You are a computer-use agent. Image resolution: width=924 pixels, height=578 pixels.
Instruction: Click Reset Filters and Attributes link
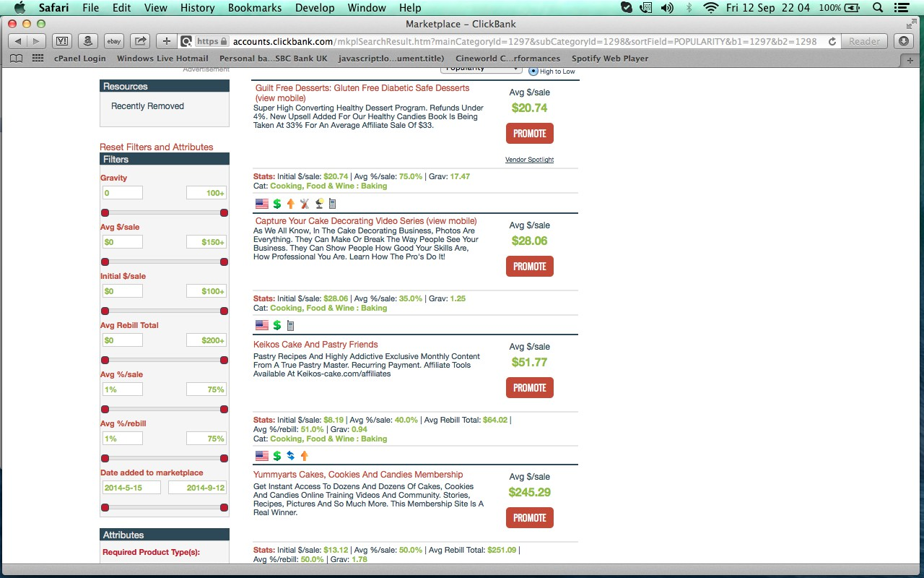[x=157, y=147]
